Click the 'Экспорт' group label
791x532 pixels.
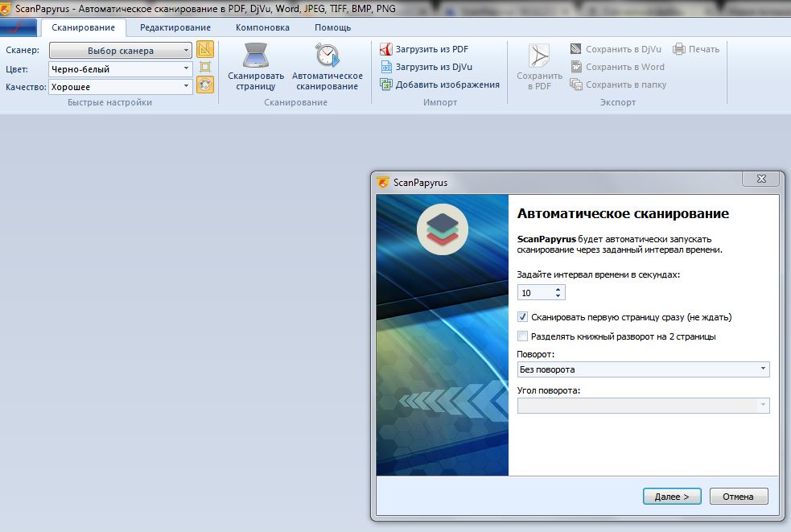(617, 102)
